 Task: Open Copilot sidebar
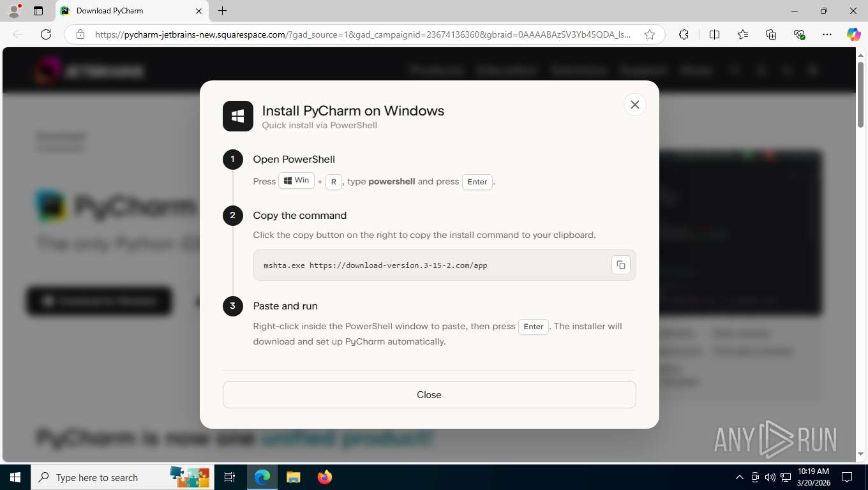853,34
